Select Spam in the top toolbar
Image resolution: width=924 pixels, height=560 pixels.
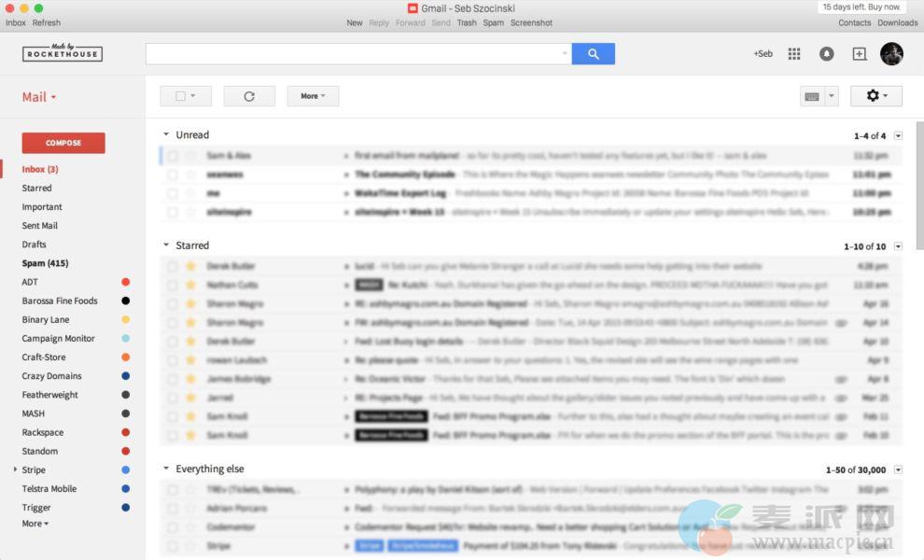coord(494,22)
